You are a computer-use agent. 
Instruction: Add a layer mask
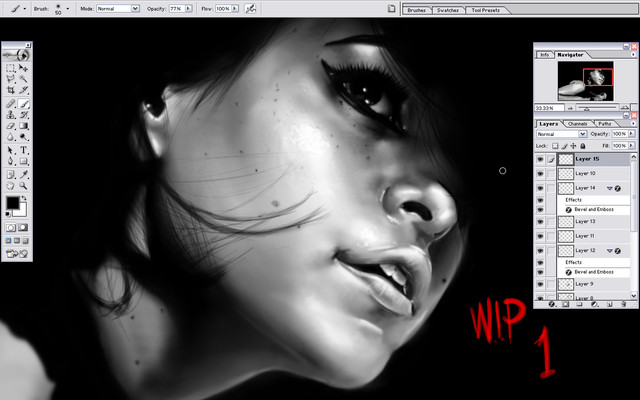click(565, 304)
